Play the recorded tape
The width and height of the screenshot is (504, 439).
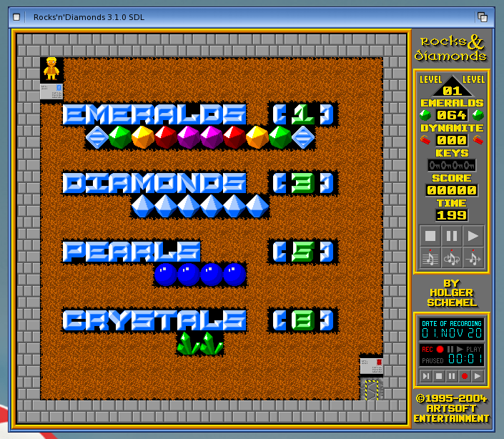[x=478, y=375]
